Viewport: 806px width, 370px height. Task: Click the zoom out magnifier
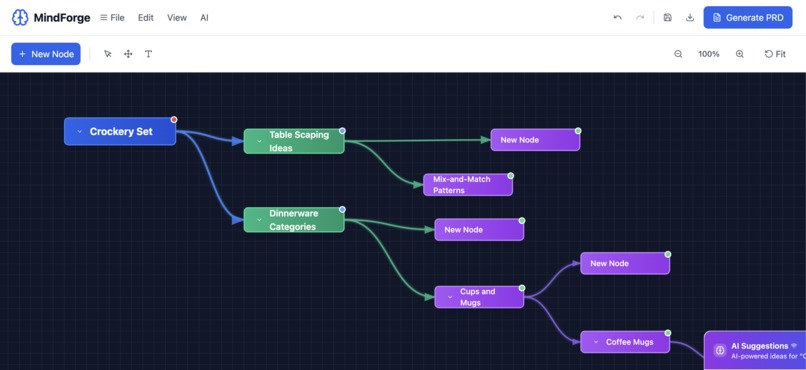(678, 54)
